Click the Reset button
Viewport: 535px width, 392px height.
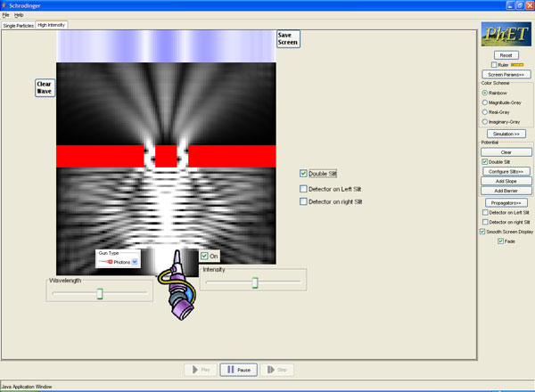(506, 55)
